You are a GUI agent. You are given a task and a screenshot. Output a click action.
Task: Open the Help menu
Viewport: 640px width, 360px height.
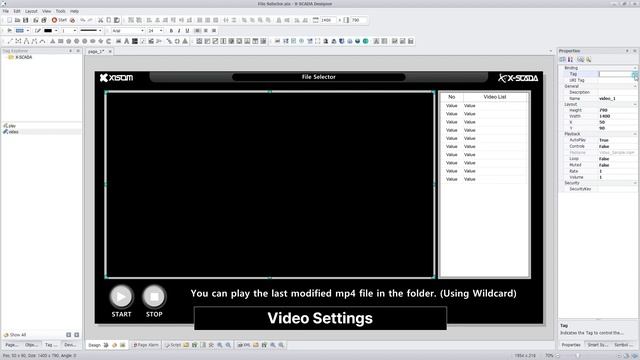74,11
